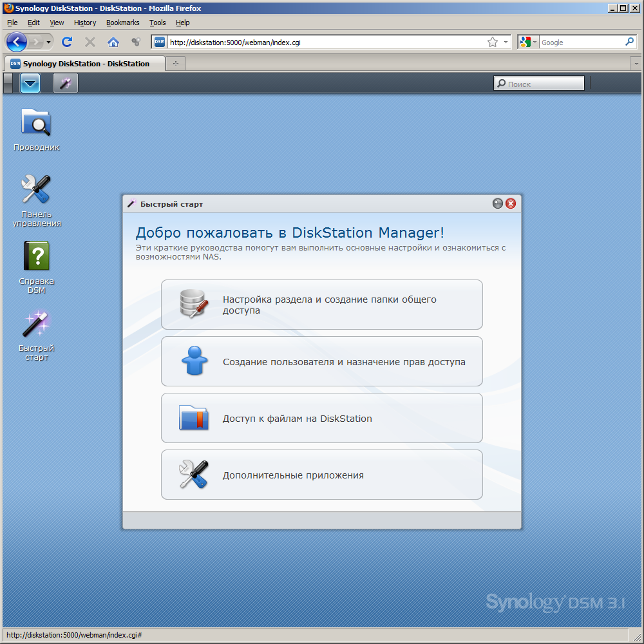Screen dimensions: 644x644
Task: Click the Google search box
Action: [x=582, y=43]
